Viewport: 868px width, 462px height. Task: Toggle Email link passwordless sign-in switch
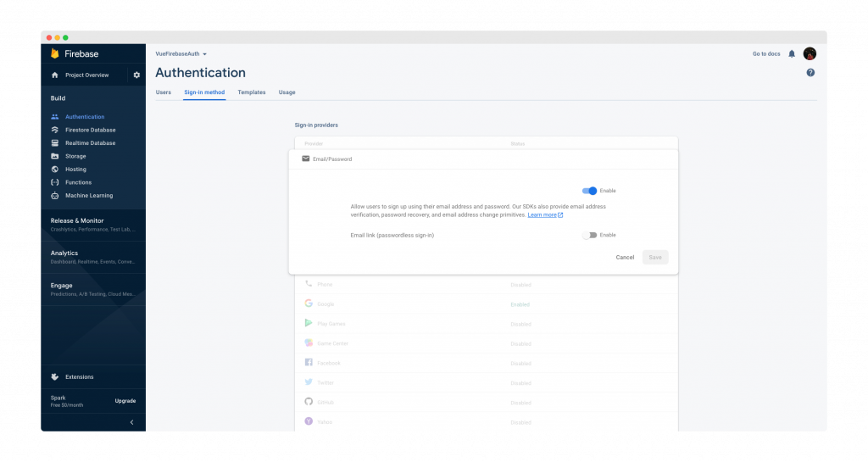point(590,235)
